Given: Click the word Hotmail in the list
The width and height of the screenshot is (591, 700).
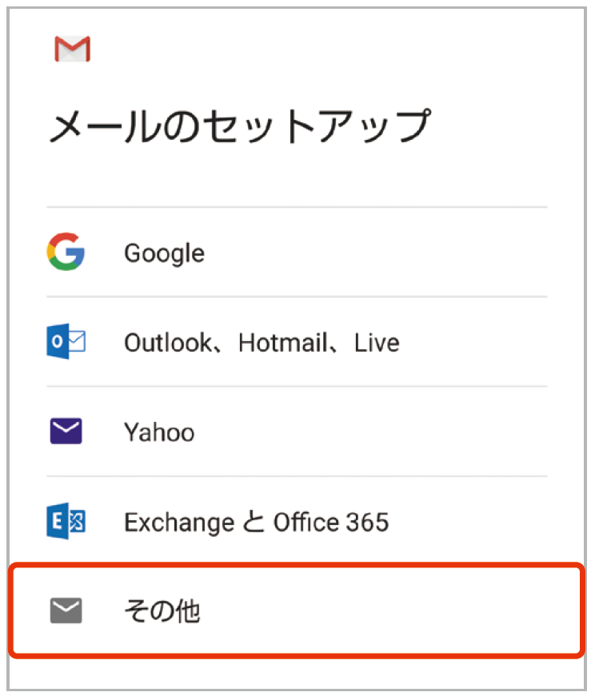Looking at the screenshot, I should (283, 343).
